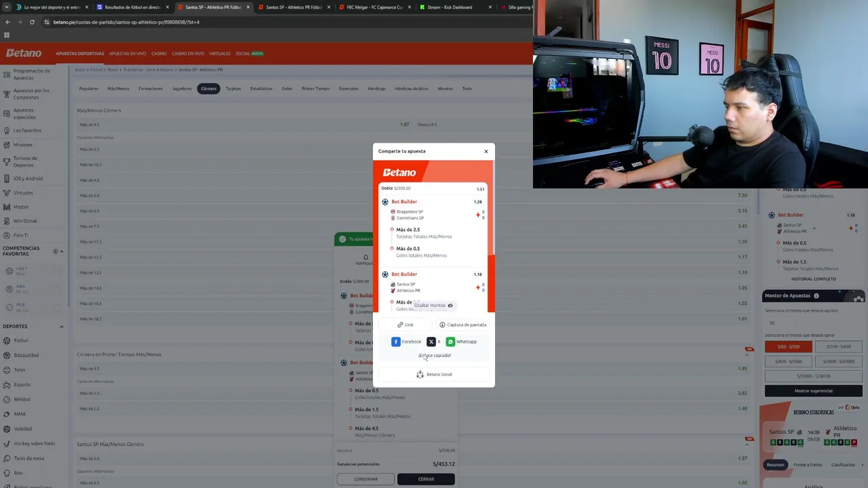Collapse the Deportes sidebar section
Viewport: 868px width, 488px height.
tap(62, 327)
